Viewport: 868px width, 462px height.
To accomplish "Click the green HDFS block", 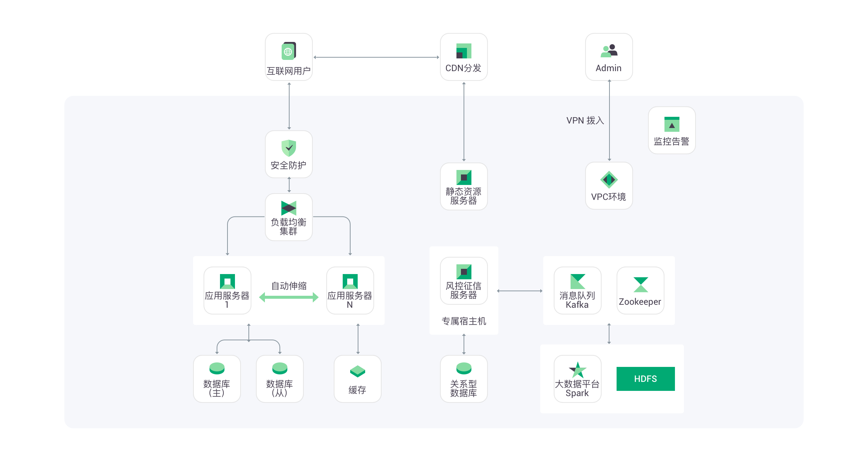I will (646, 379).
